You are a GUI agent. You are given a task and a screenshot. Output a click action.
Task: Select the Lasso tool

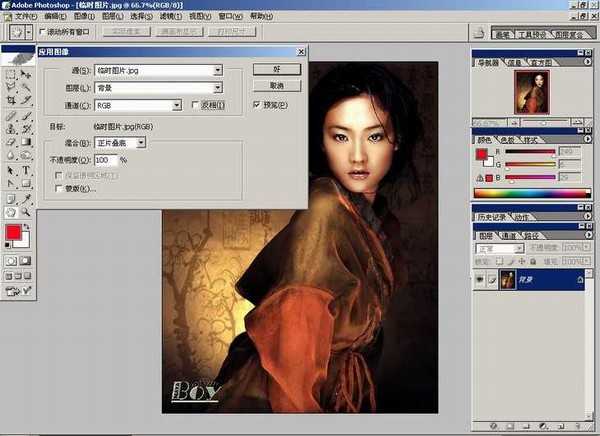[11, 87]
